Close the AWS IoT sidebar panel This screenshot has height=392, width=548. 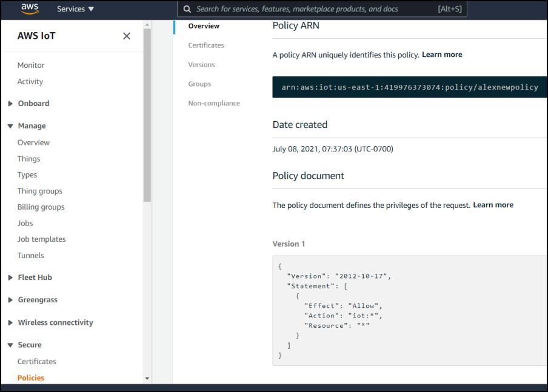pos(127,36)
